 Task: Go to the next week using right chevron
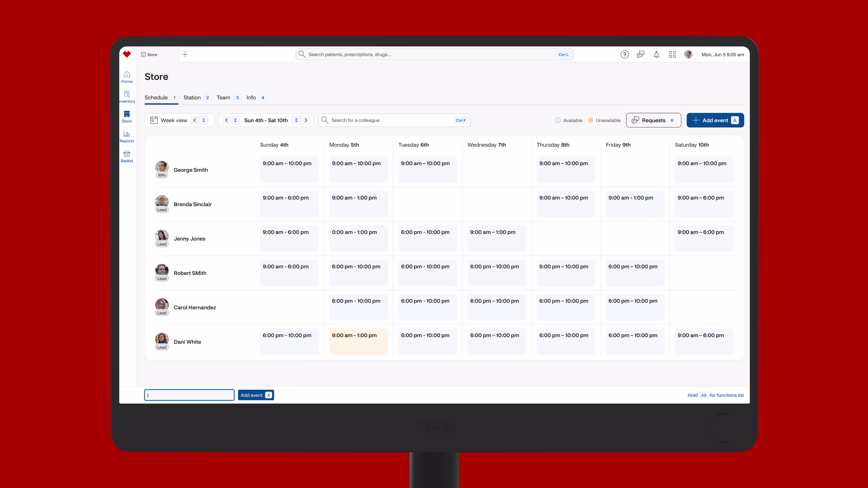tap(306, 120)
